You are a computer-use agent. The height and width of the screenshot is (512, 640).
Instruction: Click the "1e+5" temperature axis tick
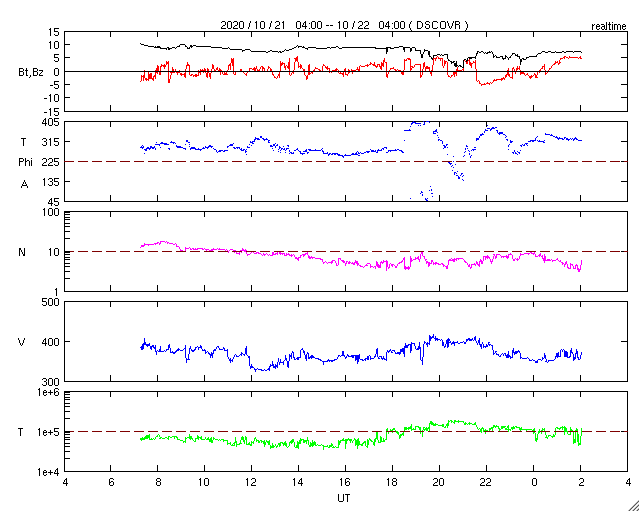tap(50, 432)
